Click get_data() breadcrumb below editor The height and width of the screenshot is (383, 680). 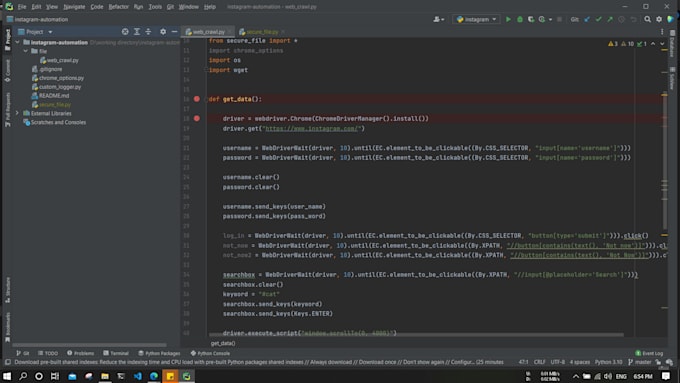223,343
